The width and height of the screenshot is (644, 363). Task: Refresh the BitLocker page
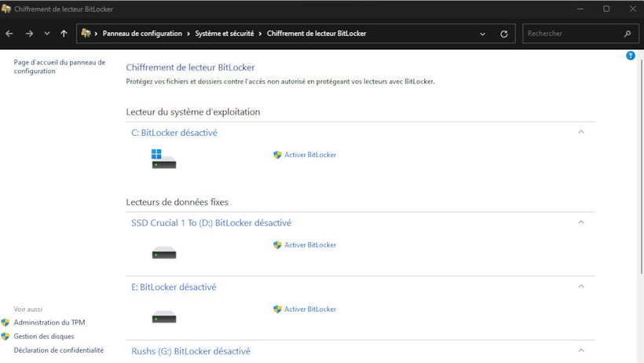[x=504, y=34]
